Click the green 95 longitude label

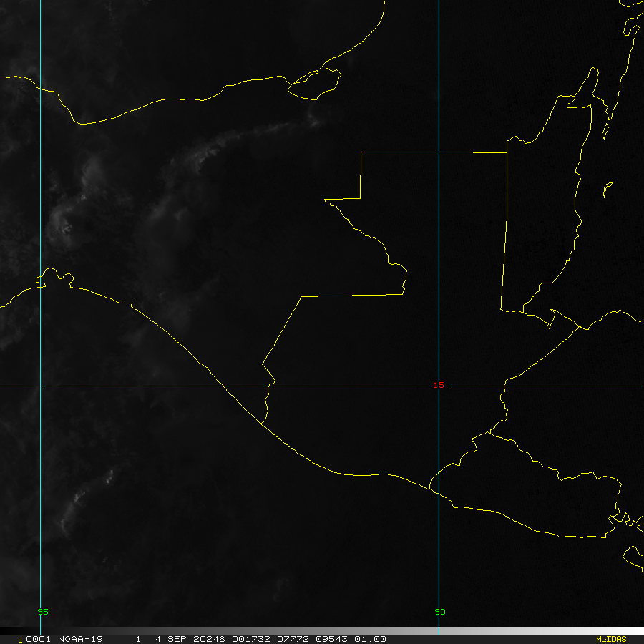[43, 612]
